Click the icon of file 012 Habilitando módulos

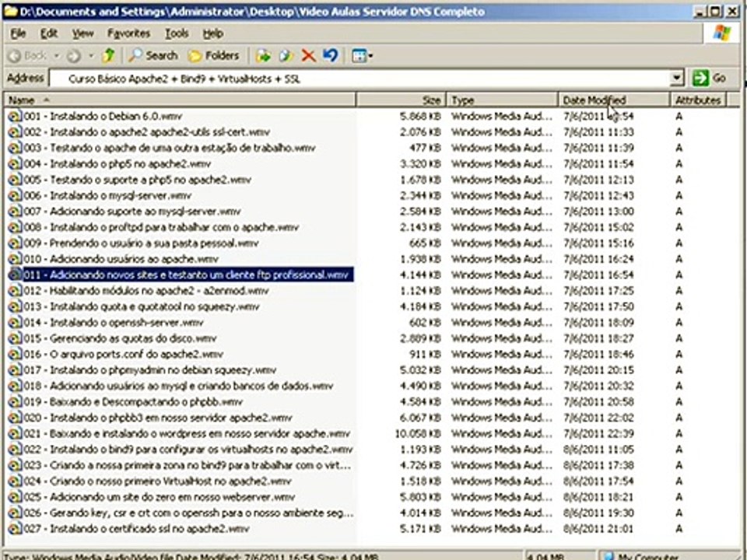(15, 291)
